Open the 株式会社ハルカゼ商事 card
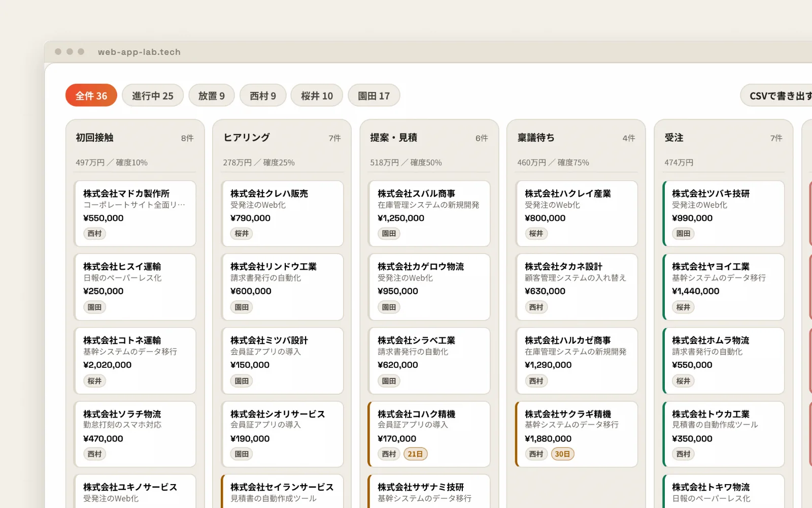Image resolution: width=812 pixels, height=508 pixels. (x=577, y=361)
